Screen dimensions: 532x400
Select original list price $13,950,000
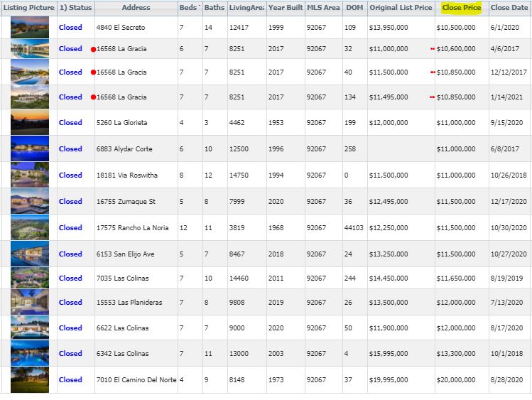(389, 28)
